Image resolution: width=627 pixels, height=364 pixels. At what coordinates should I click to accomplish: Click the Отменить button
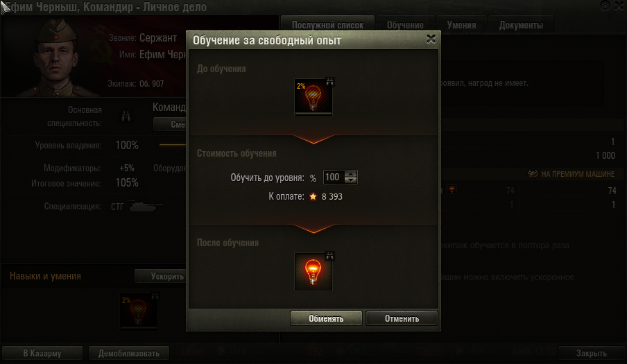(402, 318)
